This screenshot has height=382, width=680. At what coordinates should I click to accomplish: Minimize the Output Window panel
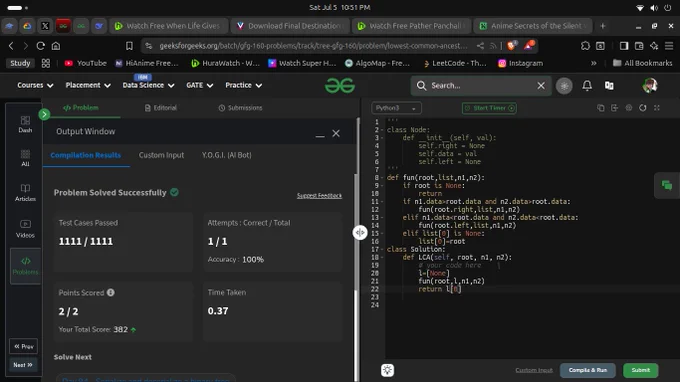pos(320,135)
